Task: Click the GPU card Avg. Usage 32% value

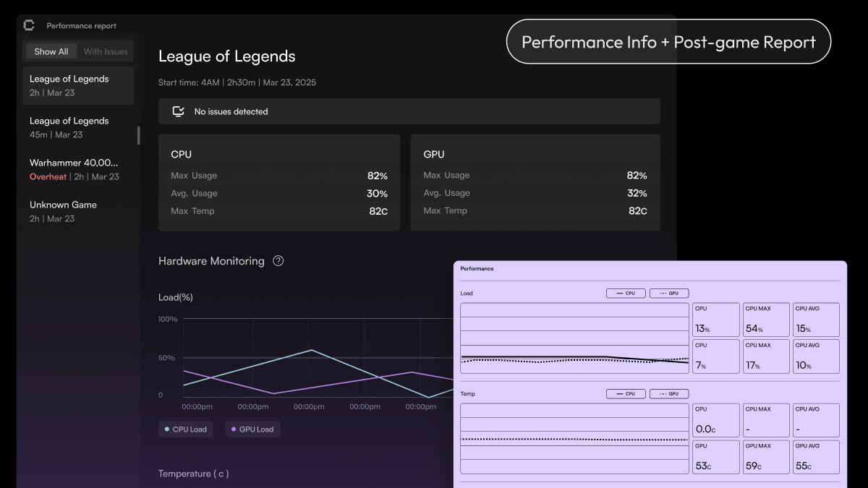Action: tap(637, 194)
